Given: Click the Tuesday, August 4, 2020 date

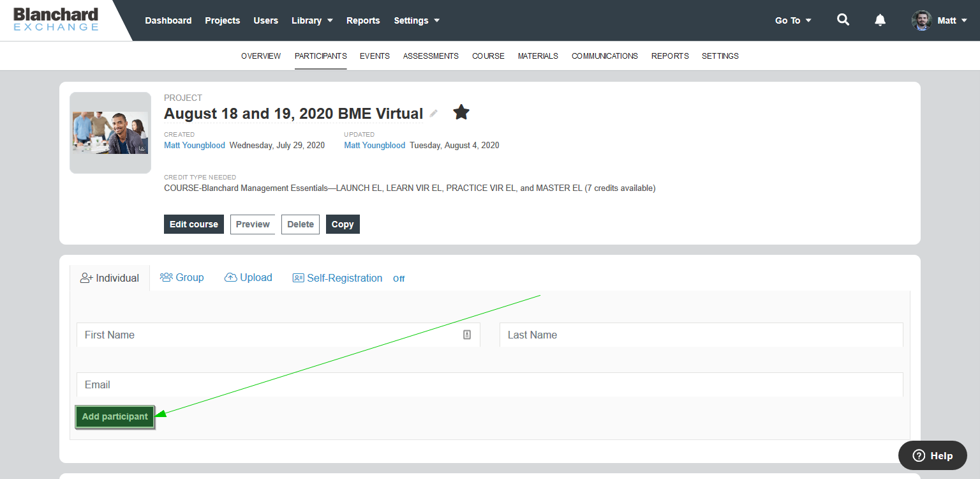Looking at the screenshot, I should click(454, 145).
